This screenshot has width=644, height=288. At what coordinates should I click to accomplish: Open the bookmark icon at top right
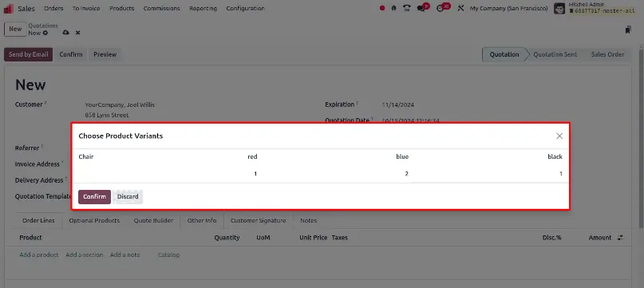(628, 30)
